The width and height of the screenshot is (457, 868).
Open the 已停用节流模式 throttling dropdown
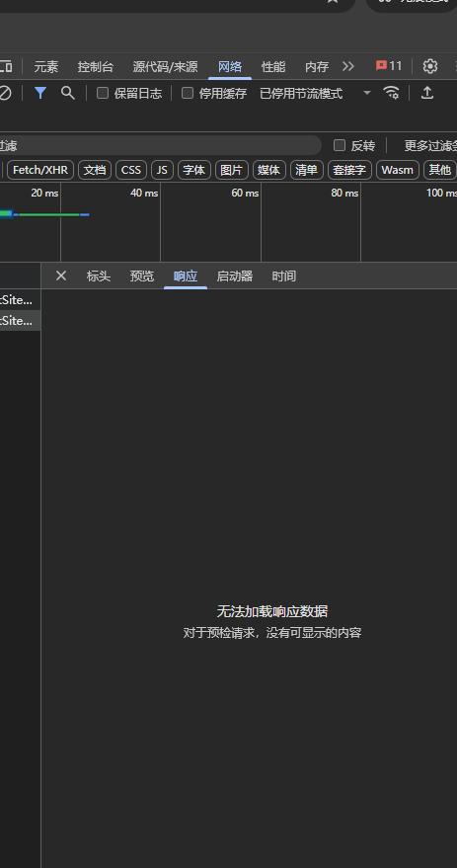(315, 93)
